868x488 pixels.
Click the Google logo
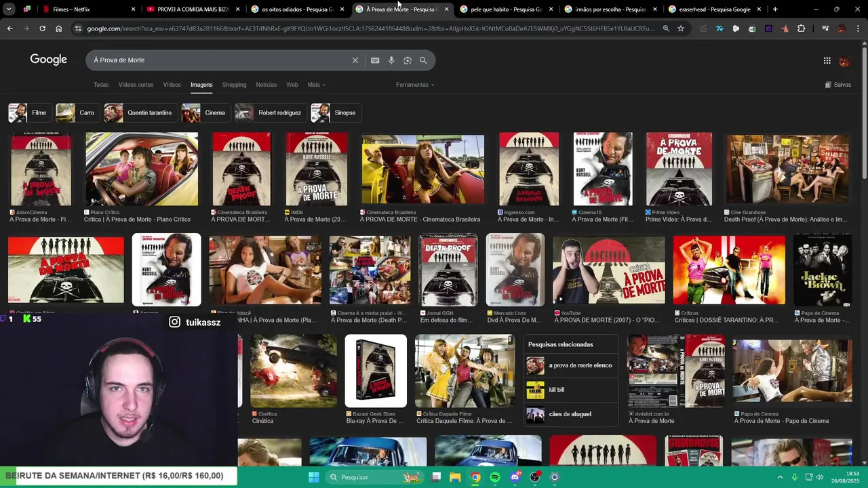point(48,60)
